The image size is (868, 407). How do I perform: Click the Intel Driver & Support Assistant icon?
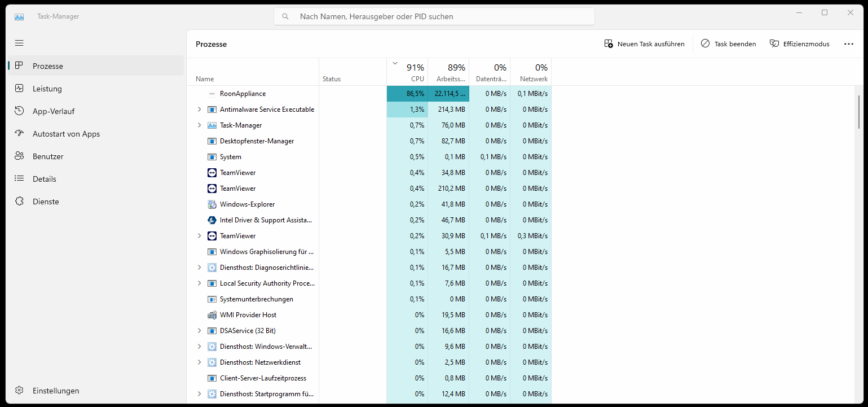[x=212, y=220]
